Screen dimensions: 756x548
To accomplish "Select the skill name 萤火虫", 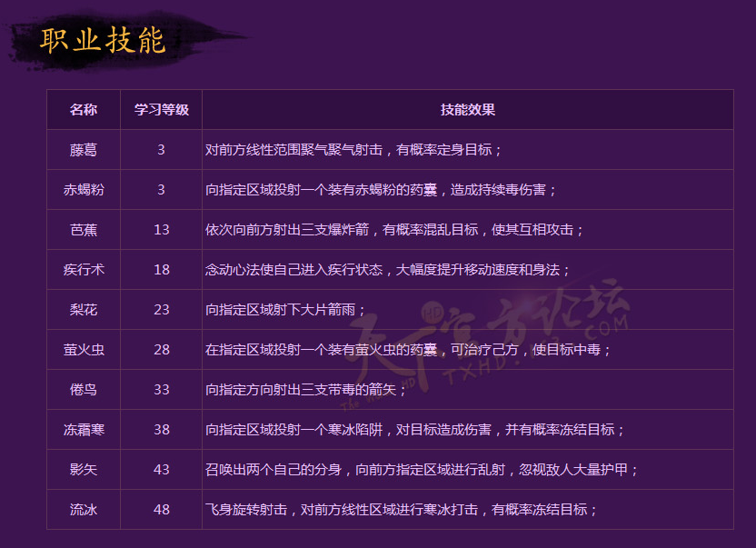I will [84, 350].
